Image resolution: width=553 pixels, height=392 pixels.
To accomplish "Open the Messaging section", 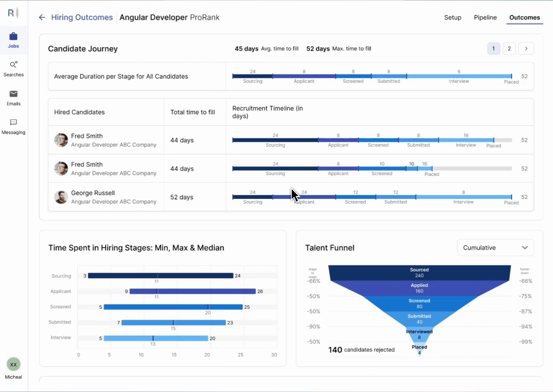I will point(13,126).
